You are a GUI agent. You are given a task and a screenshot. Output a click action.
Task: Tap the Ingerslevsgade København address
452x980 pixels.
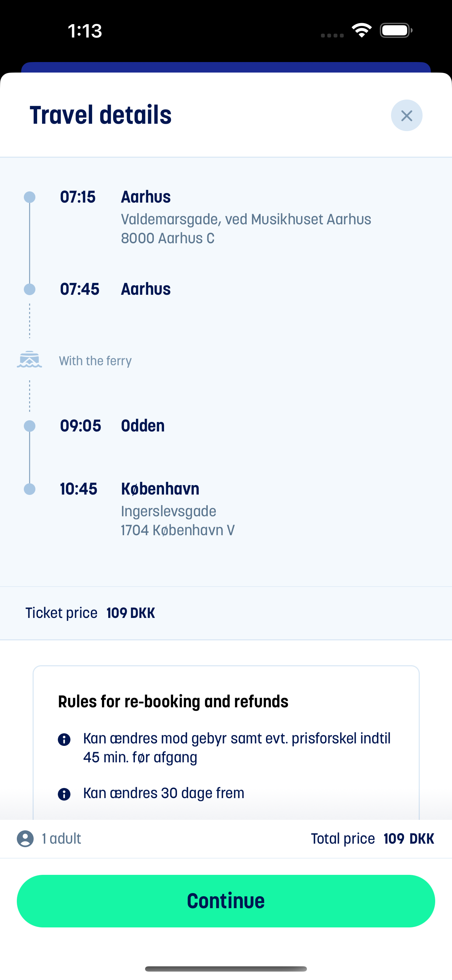coord(178,521)
